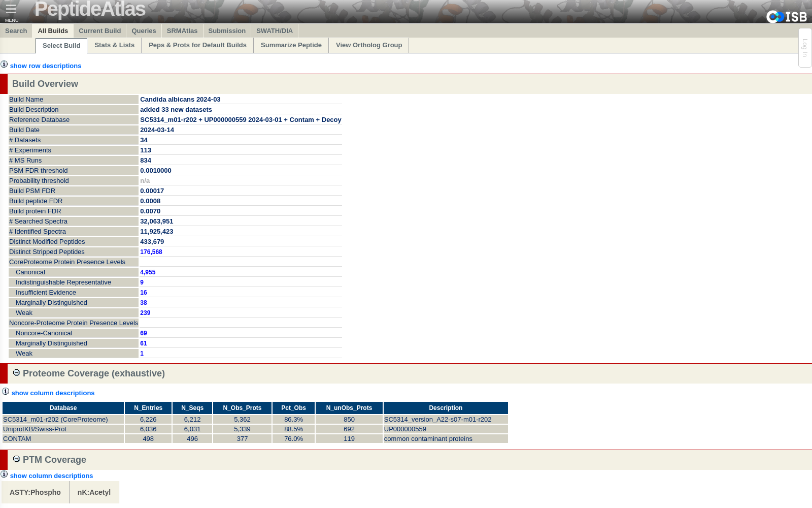Open core Marginally Distinguished count 38
The image size is (812, 508).
click(144, 303)
